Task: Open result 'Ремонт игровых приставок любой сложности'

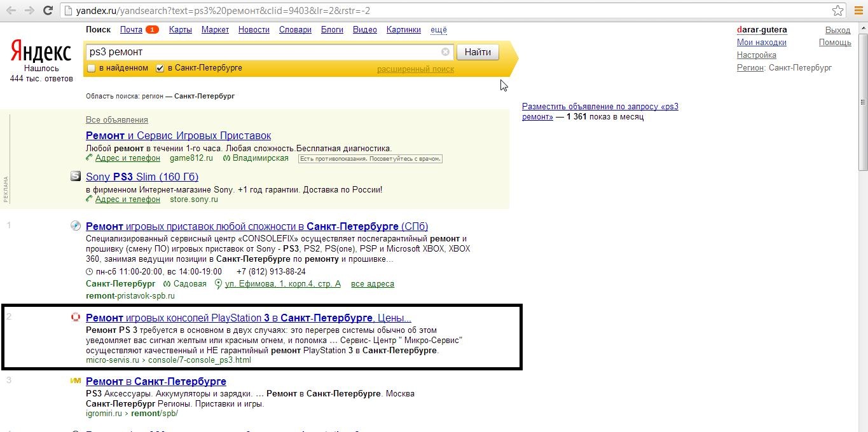Action: click(257, 227)
